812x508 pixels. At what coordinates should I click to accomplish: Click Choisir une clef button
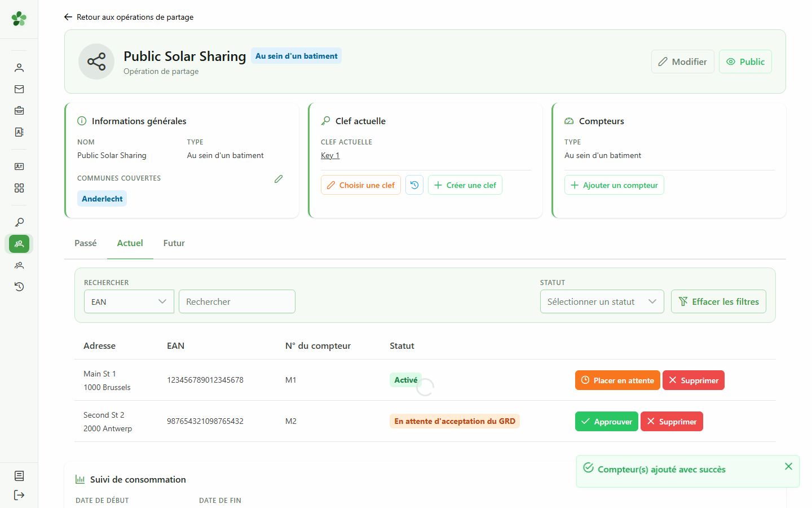[361, 185]
